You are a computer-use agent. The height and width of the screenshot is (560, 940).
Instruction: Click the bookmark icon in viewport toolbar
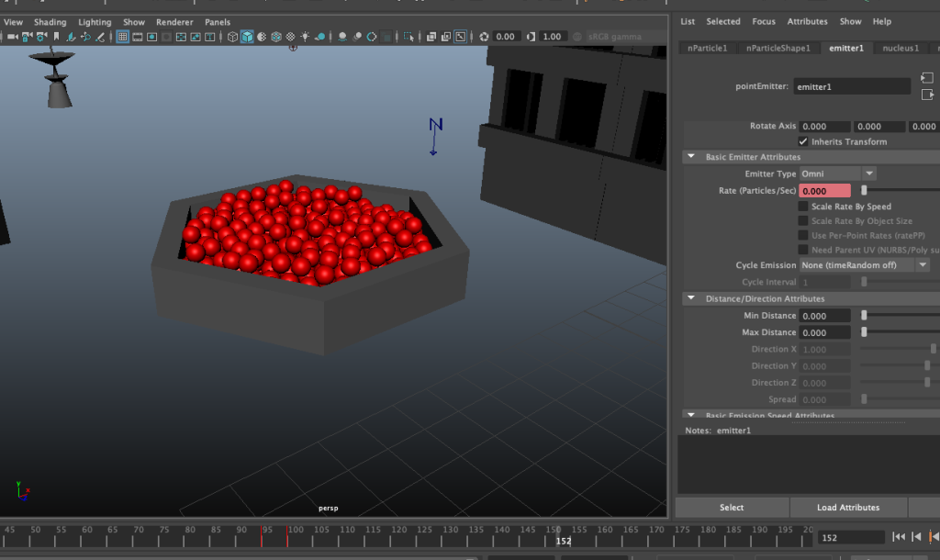[57, 37]
